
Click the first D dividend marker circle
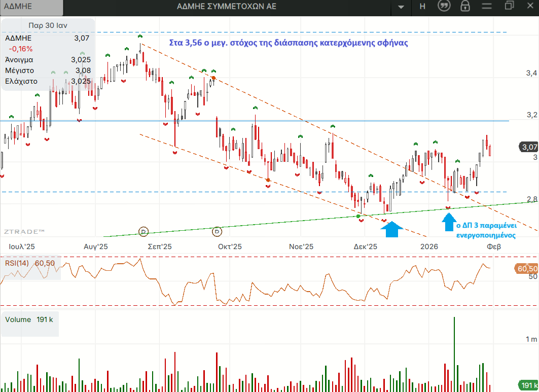coord(143,232)
